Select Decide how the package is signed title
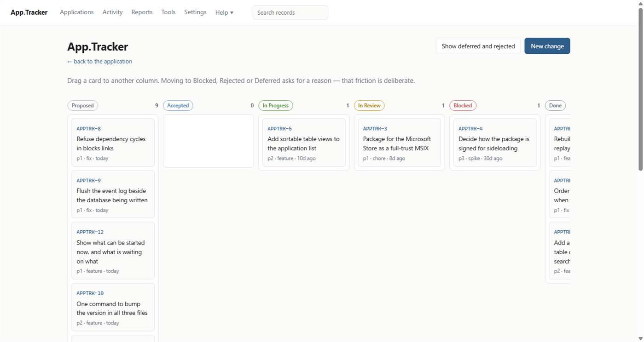This screenshot has width=644, height=342. click(494, 143)
